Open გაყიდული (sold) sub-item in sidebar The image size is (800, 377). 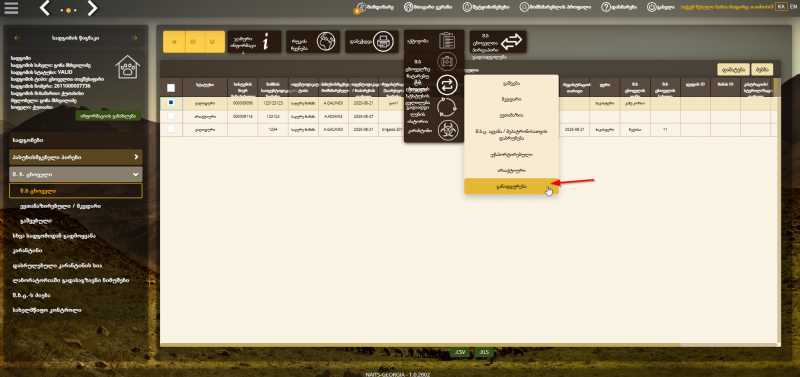(x=36, y=221)
